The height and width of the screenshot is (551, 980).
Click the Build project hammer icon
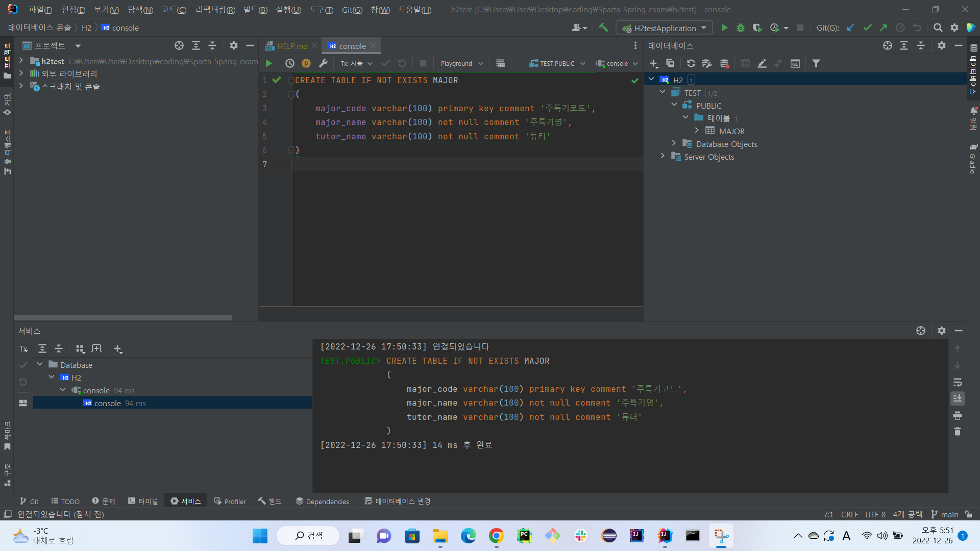[603, 28]
